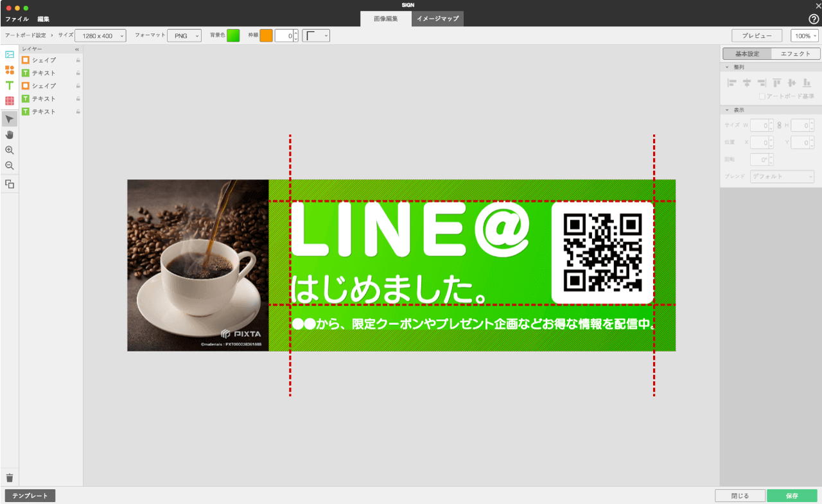Select the green text tool
Image resolution: width=822 pixels, height=504 pixels.
click(x=10, y=85)
